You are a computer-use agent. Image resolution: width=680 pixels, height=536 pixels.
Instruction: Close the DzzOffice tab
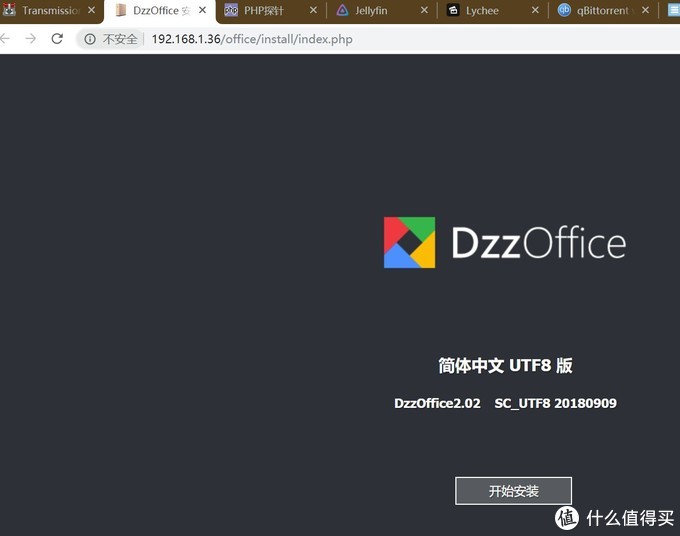pos(203,10)
